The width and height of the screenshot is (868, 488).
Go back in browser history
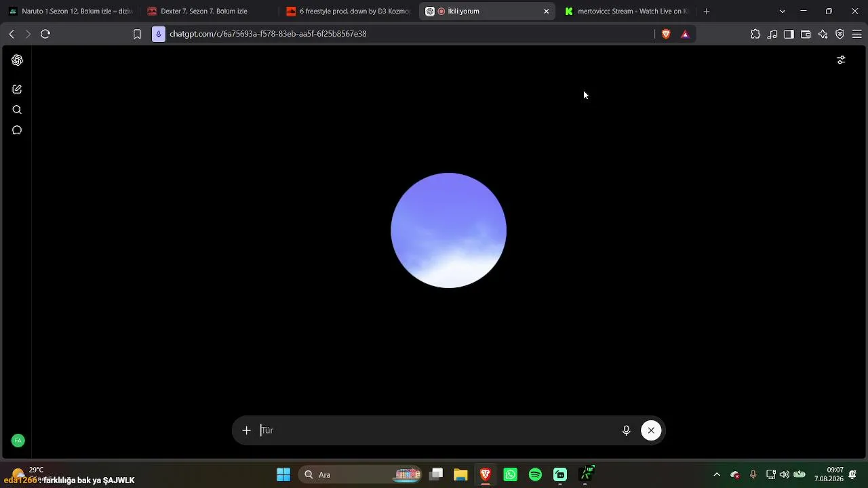click(12, 34)
